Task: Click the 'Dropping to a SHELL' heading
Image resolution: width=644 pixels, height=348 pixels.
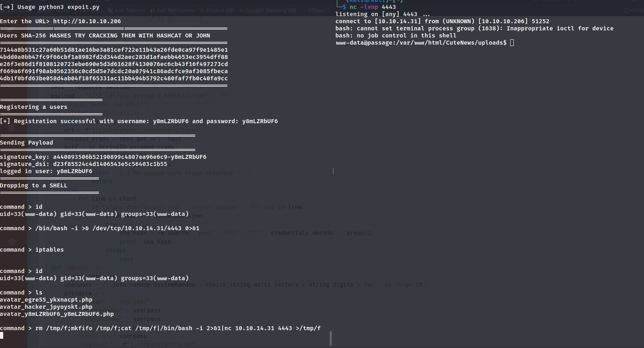Action: [34, 185]
